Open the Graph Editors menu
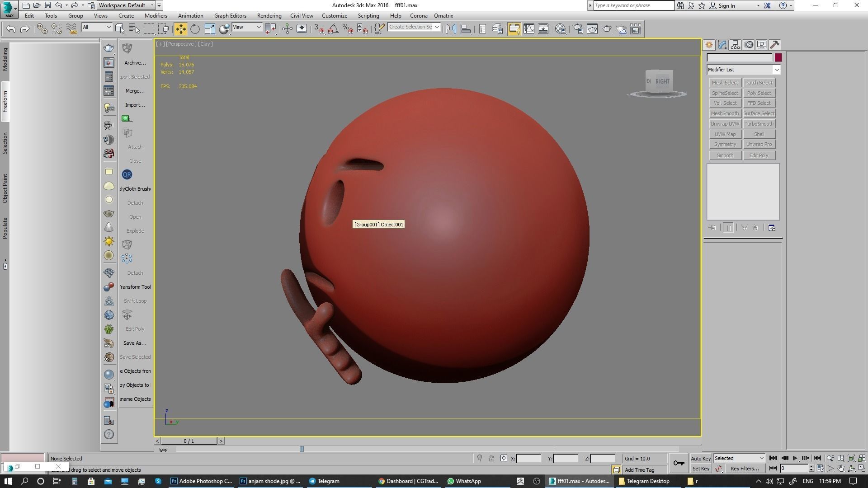The image size is (868, 488). click(x=230, y=16)
